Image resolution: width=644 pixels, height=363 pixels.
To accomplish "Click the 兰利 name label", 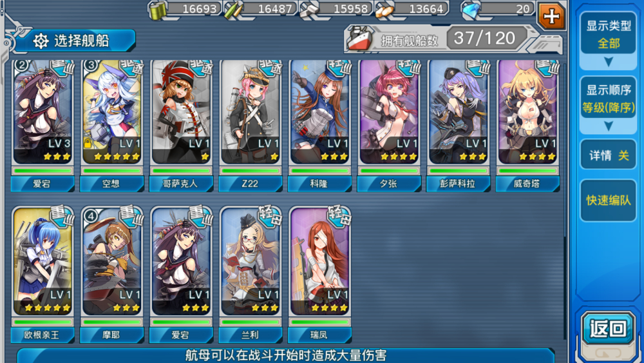I will 250,335.
